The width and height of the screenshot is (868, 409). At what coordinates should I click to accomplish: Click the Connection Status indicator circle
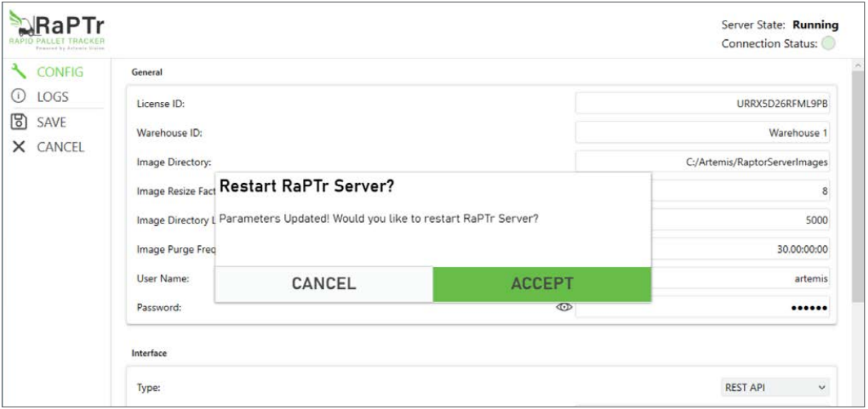click(x=828, y=44)
